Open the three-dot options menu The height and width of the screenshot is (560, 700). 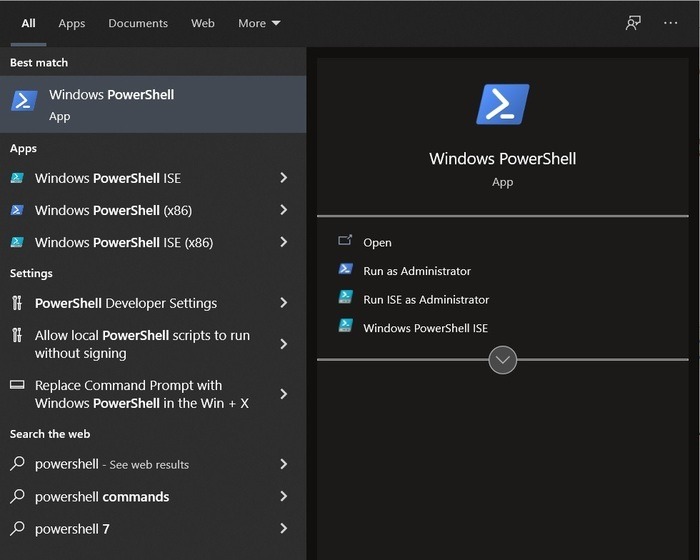(671, 23)
